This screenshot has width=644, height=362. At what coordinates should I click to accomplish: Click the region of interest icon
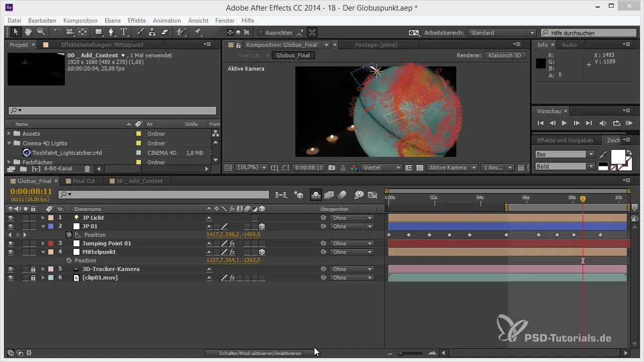click(x=285, y=167)
